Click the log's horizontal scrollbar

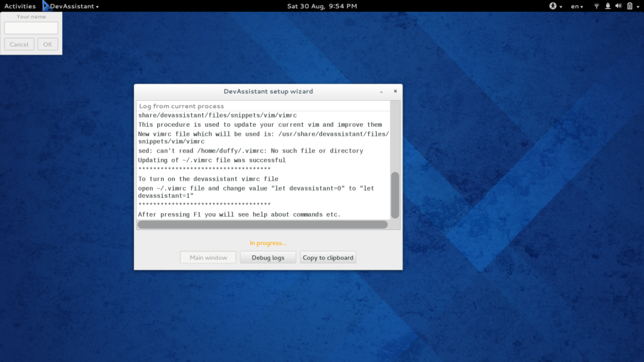[x=262, y=224]
